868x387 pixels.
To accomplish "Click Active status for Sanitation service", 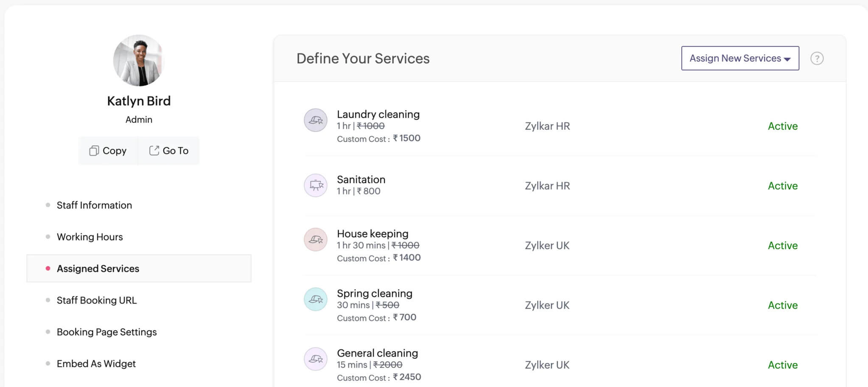I will click(x=782, y=186).
